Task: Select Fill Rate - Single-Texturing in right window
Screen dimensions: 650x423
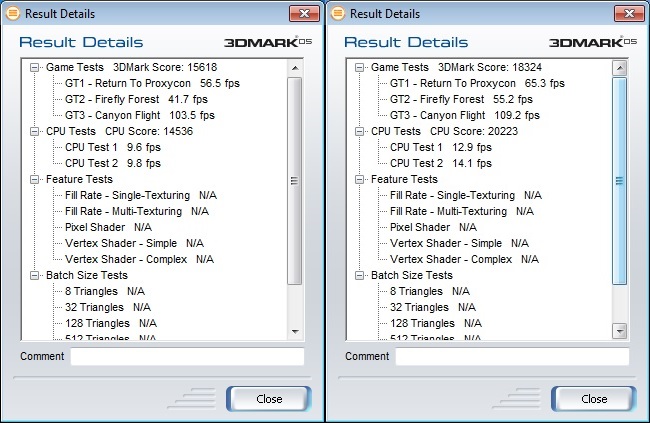Action: click(466, 195)
